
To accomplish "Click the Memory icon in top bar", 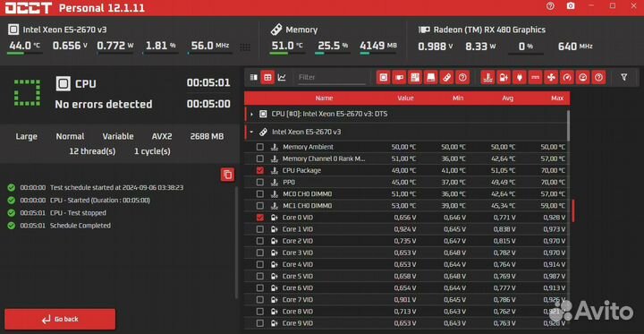I will pyautogui.click(x=276, y=30).
